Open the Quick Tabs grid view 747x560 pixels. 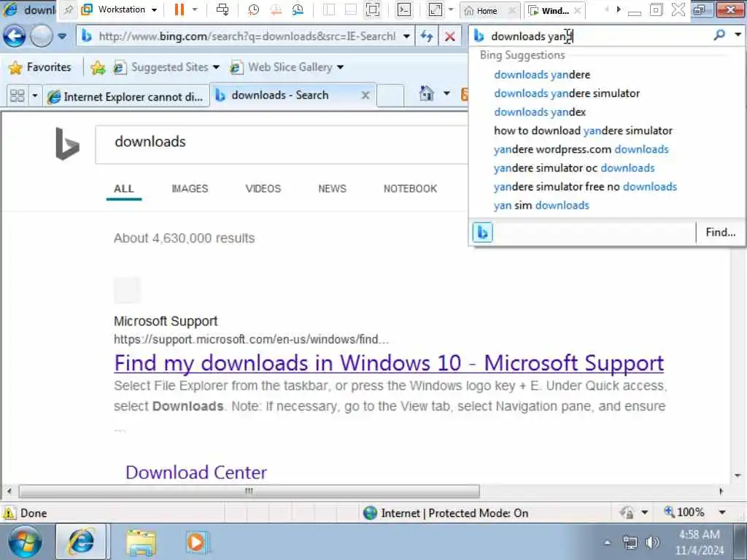click(x=18, y=96)
